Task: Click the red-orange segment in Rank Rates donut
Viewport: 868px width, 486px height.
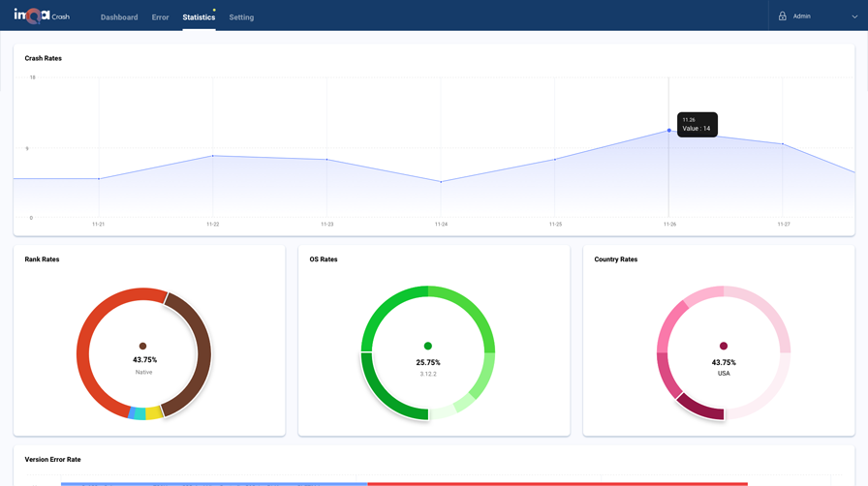Action: click(83, 354)
